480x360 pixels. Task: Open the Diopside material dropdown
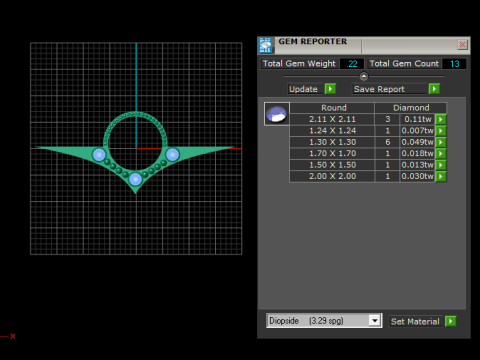375,321
